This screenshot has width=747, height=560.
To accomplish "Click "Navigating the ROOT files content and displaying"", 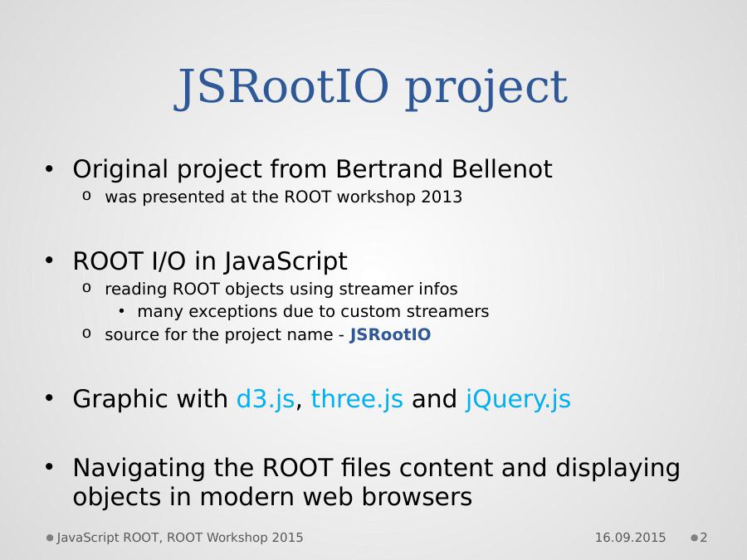I will [376, 468].
